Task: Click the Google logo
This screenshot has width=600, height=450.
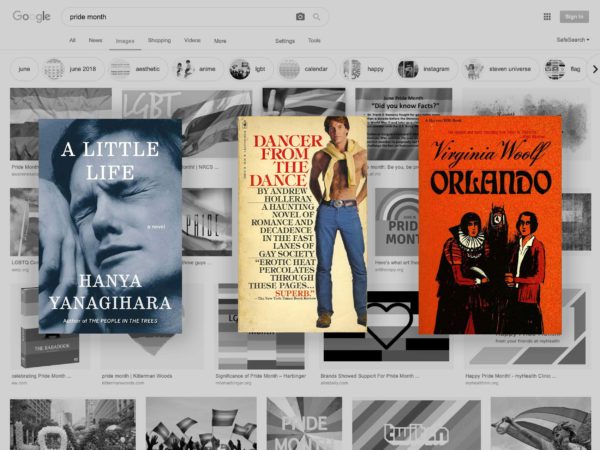Action: click(x=31, y=16)
